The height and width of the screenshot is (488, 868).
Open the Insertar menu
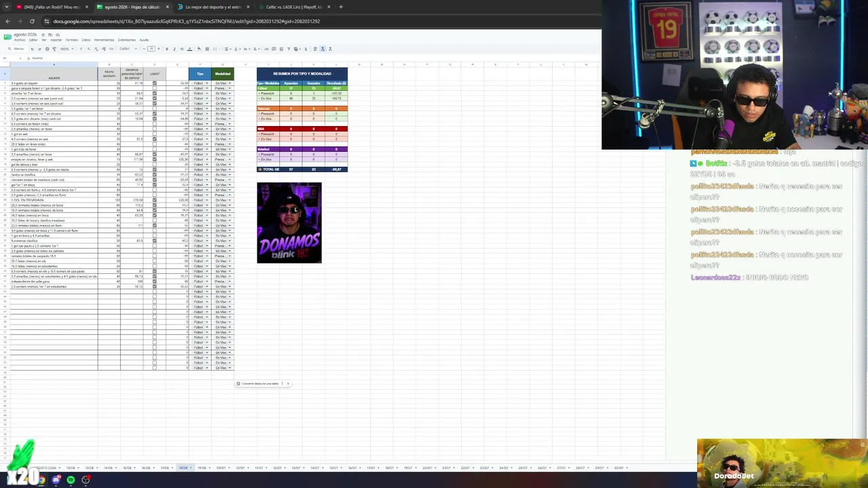[x=56, y=40]
